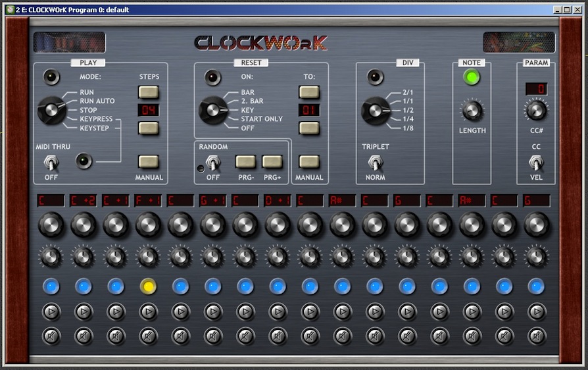
Task: Flip the TRIPLET / NORM switch
Action: pos(375,163)
